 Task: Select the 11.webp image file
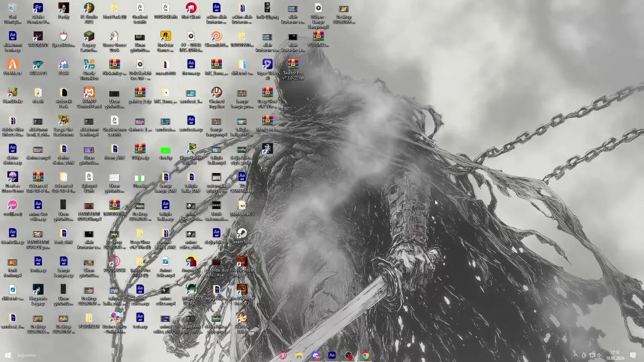point(140,180)
